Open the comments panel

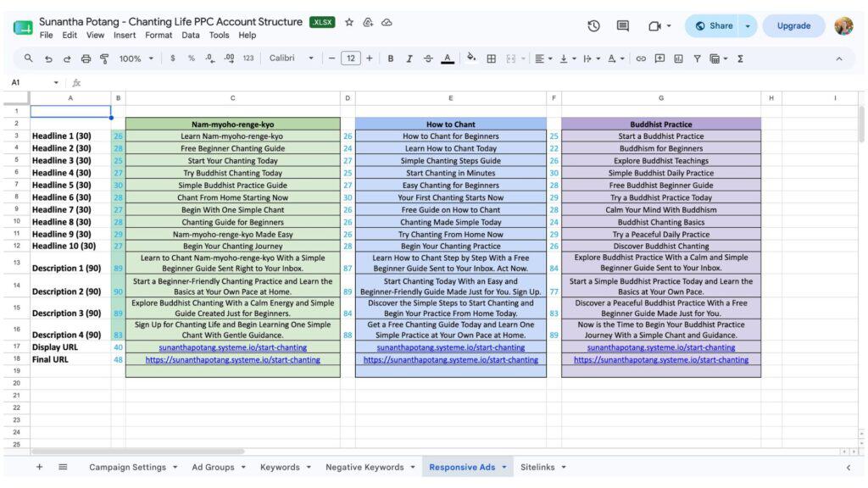[x=623, y=25]
